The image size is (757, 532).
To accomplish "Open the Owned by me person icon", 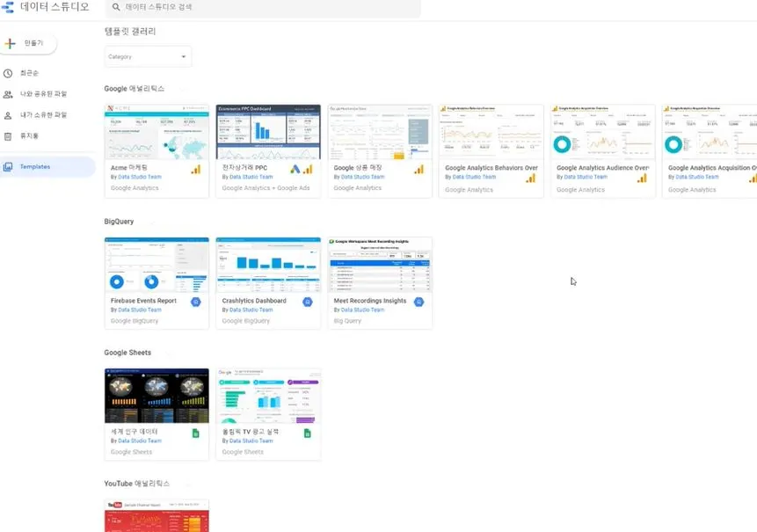I will 8,115.
